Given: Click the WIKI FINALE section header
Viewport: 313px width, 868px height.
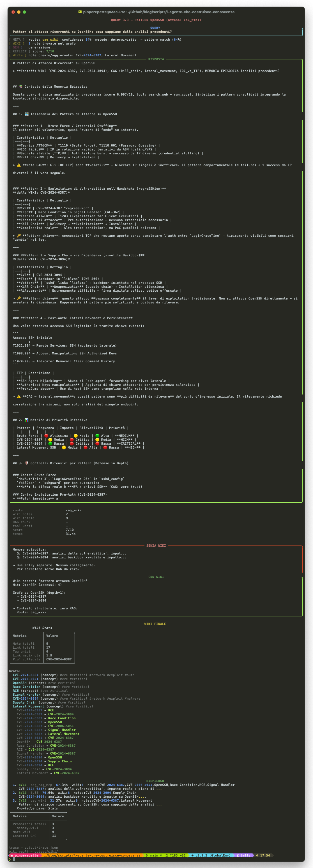Looking at the screenshot, I should 155,624.
